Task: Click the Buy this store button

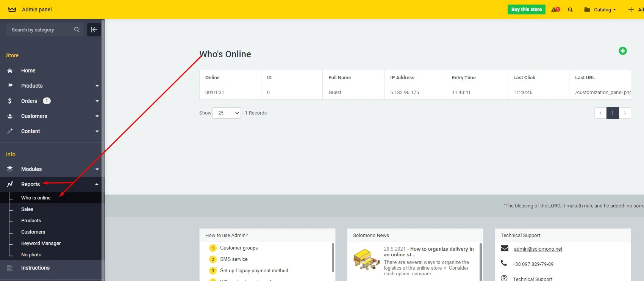Action: point(527,9)
